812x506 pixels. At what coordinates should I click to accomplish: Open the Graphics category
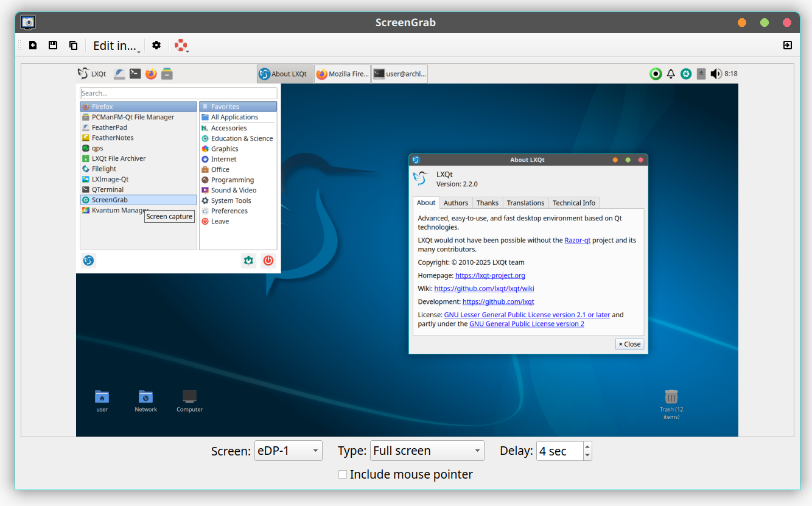point(238,149)
